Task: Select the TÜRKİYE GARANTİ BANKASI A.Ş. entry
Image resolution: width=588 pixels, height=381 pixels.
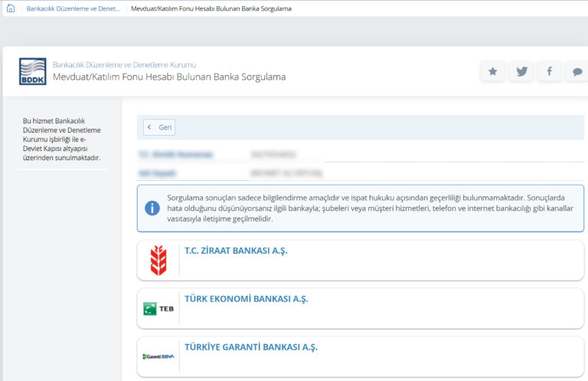Action: (250, 347)
